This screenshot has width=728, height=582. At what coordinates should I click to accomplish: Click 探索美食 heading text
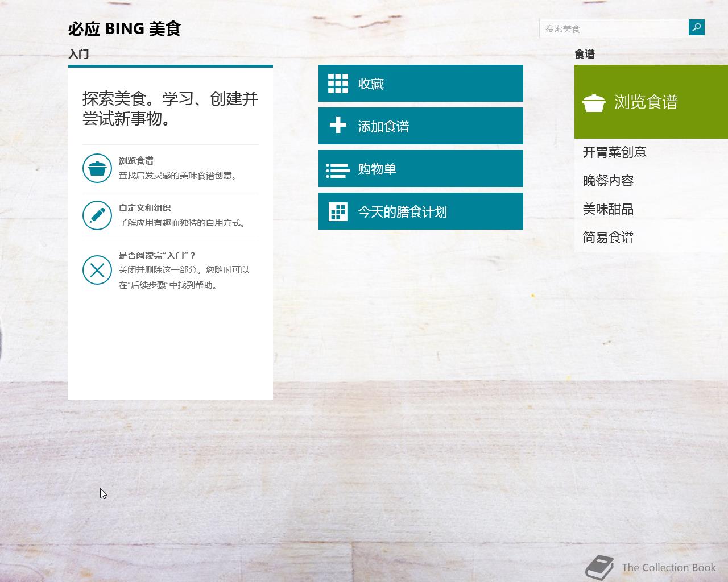coord(171,109)
